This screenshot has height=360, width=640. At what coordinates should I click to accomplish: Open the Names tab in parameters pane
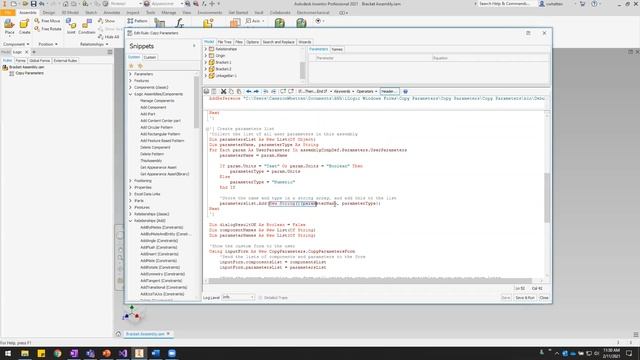point(337,49)
